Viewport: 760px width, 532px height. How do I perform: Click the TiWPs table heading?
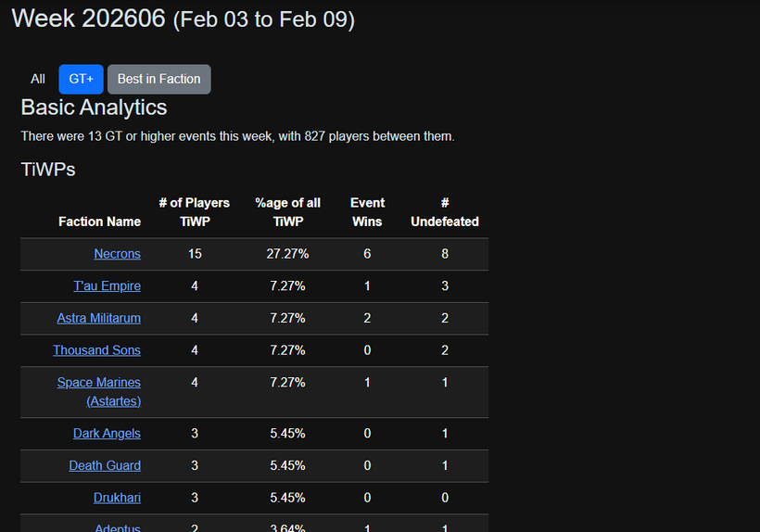(x=48, y=170)
